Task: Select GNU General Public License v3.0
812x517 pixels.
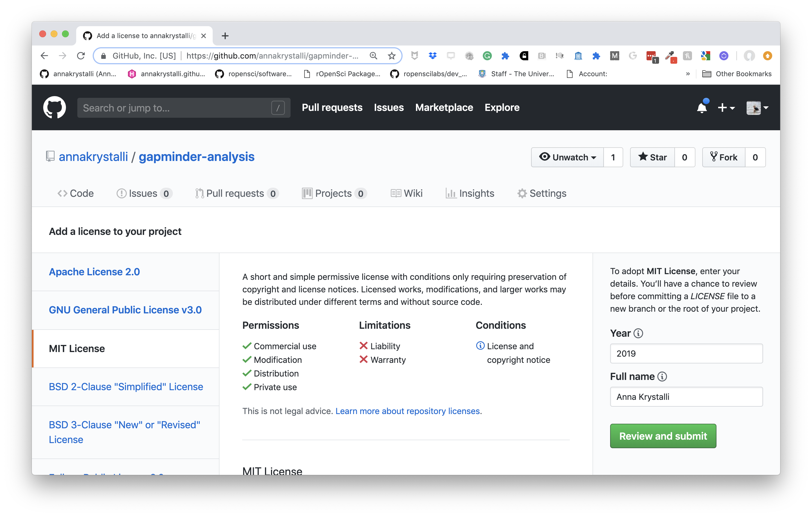Action: tap(125, 310)
